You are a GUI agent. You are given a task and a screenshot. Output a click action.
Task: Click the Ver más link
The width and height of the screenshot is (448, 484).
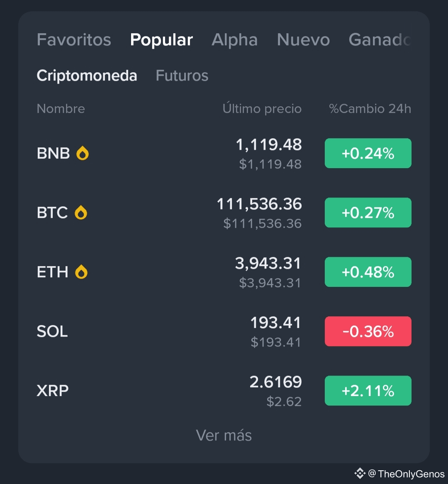click(x=224, y=435)
